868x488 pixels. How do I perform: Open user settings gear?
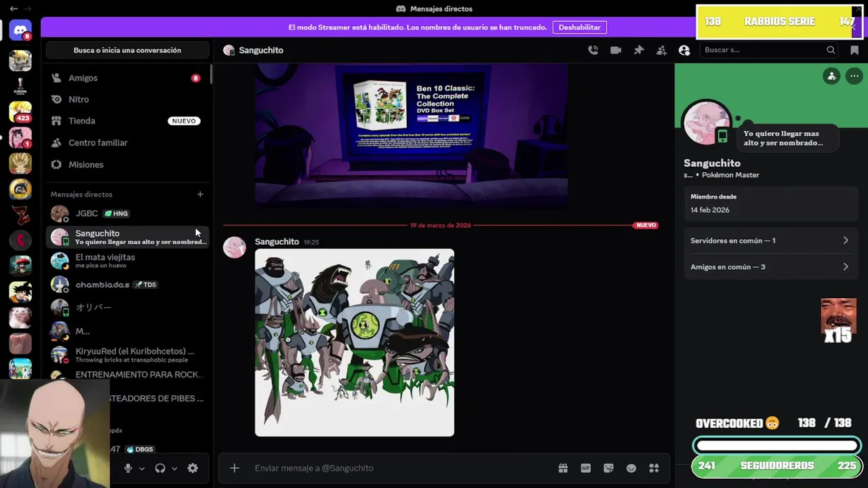pyautogui.click(x=193, y=468)
